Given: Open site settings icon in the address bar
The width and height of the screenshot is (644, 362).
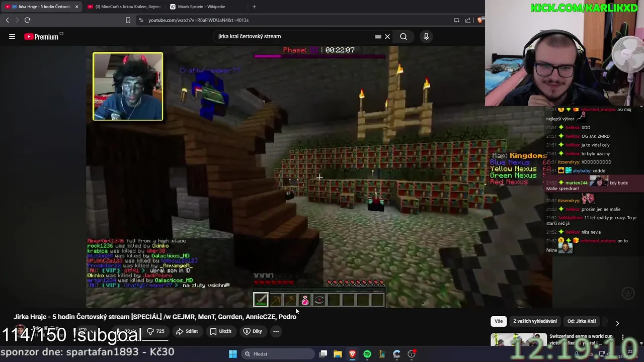Looking at the screenshot, I should pos(141,20).
